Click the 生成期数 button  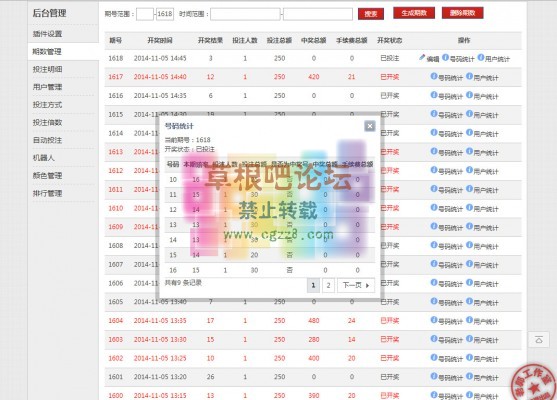414,13
